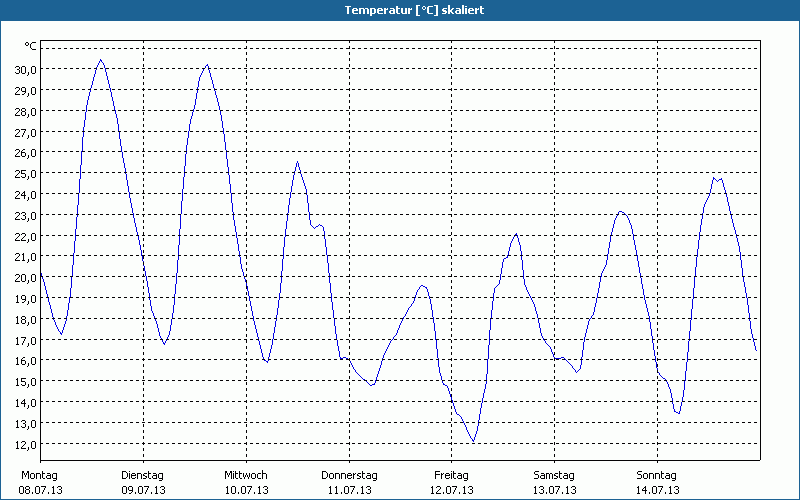Screen dimensions: 800x500
Task: Select the "Samstag" day label
Action: pos(554,475)
